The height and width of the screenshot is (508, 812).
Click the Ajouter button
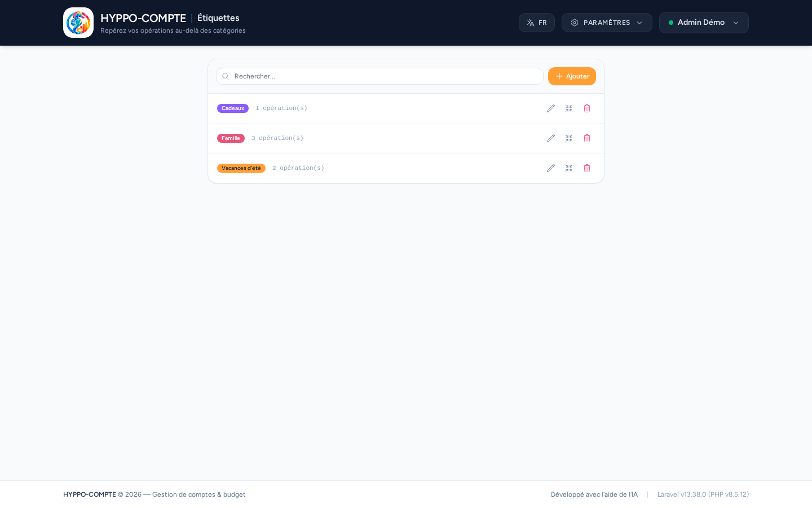click(572, 76)
